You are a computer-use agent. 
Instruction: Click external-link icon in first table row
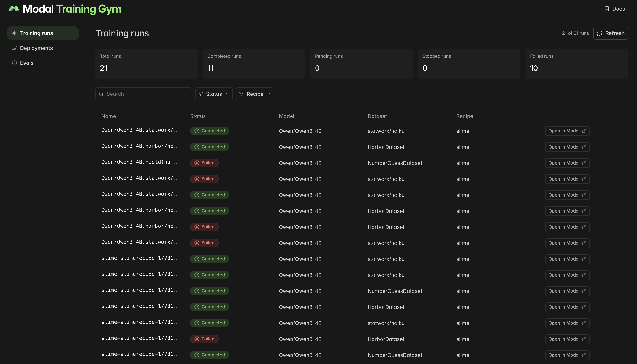pyautogui.click(x=584, y=131)
